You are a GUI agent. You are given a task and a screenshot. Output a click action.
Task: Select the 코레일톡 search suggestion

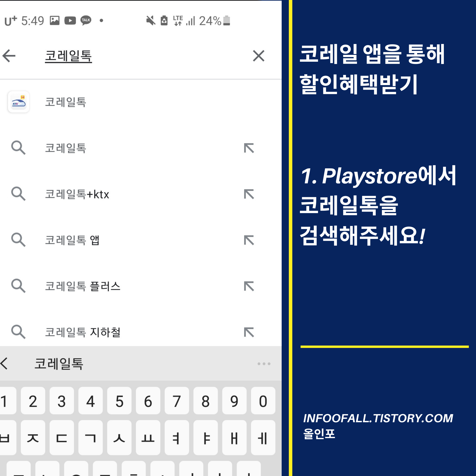pos(65,148)
